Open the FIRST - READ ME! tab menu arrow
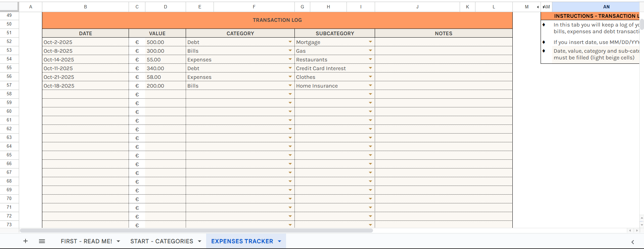Viewport: 644px width, 249px height. (118, 241)
